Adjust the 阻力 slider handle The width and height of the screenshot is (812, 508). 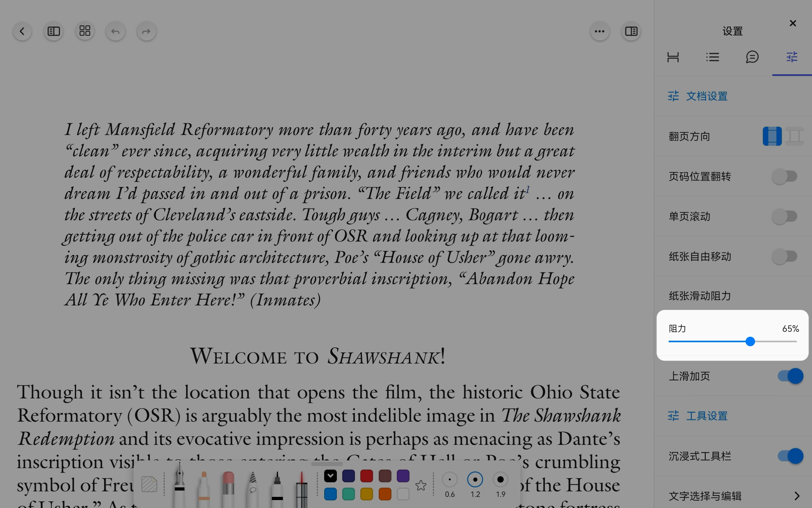click(750, 341)
